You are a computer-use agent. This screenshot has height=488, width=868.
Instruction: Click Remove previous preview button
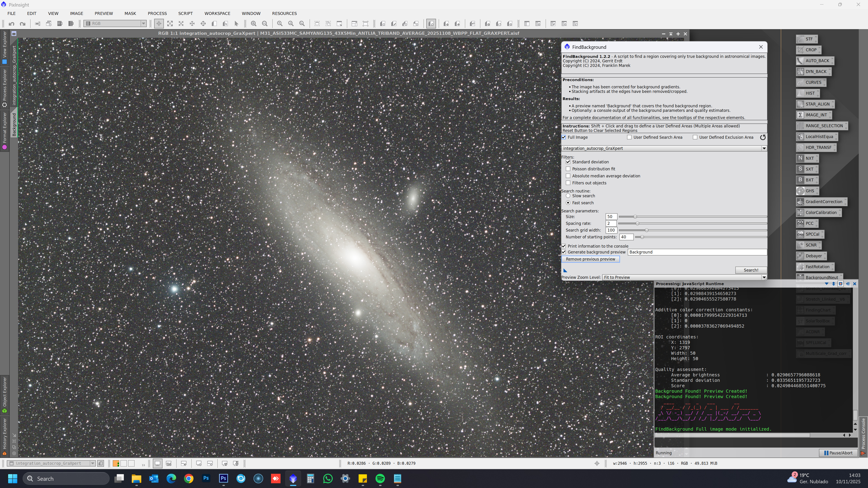pyautogui.click(x=590, y=259)
